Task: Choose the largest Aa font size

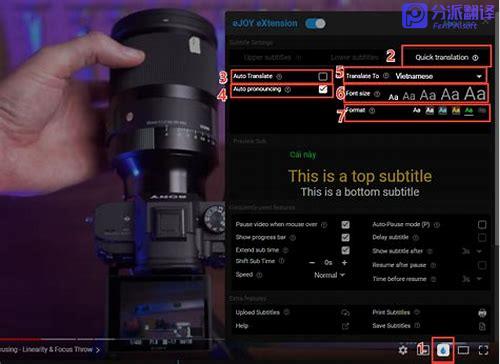Action: (475, 94)
